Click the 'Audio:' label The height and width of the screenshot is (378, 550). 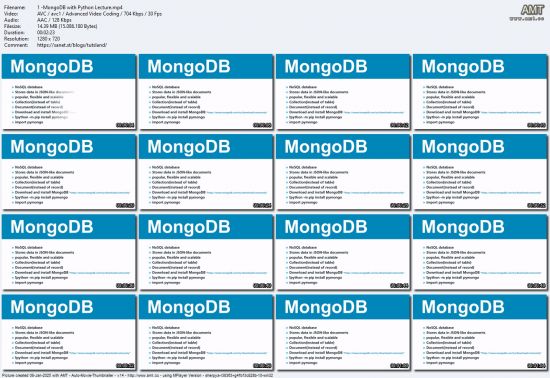click(x=11, y=20)
